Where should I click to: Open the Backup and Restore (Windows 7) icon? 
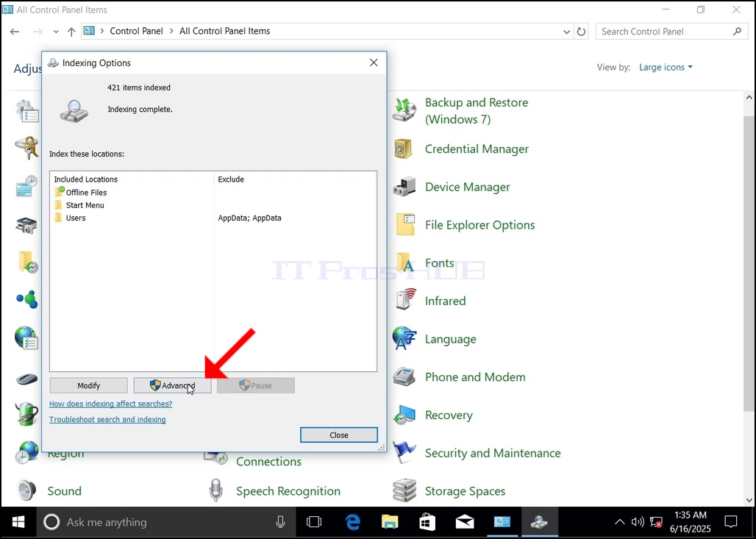point(404,110)
